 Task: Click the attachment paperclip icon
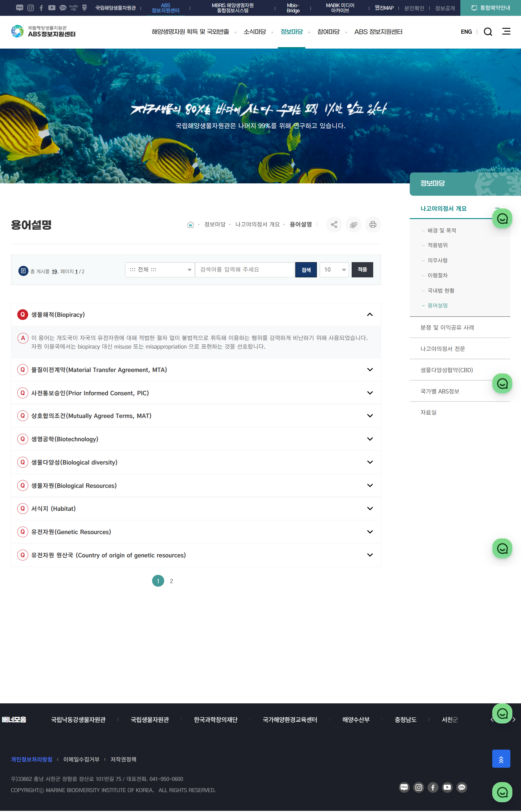point(353,224)
